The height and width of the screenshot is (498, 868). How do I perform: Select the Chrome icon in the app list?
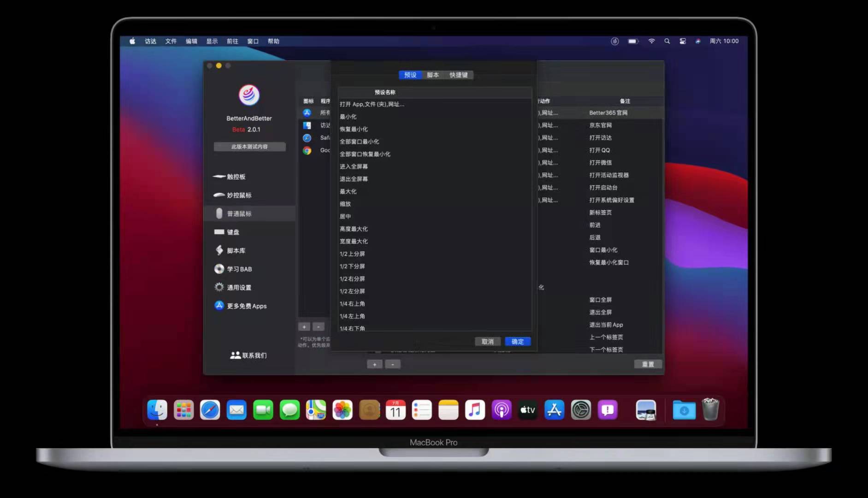307,150
